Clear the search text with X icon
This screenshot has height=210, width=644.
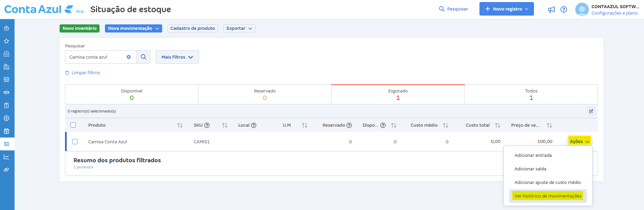[129, 57]
